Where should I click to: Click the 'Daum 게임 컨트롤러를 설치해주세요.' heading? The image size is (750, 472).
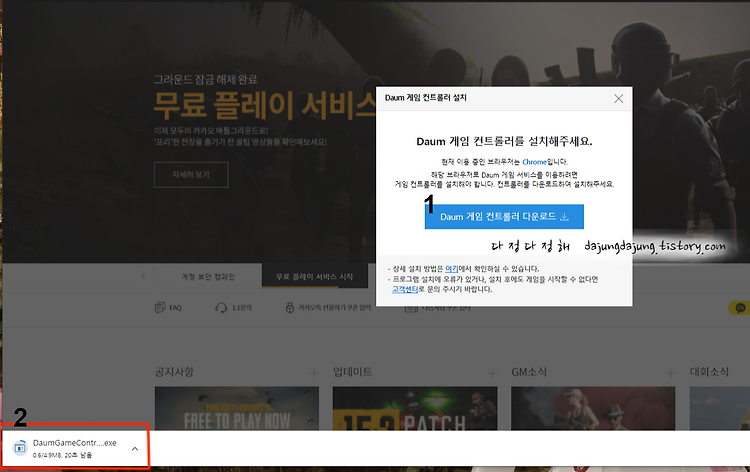505,142
